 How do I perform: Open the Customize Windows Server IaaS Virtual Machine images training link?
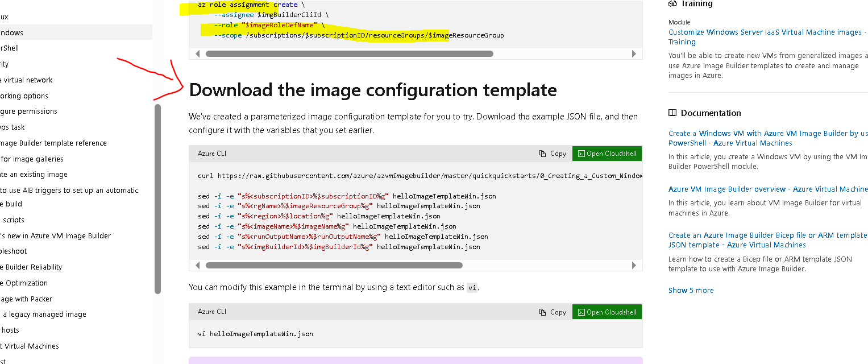click(x=768, y=37)
